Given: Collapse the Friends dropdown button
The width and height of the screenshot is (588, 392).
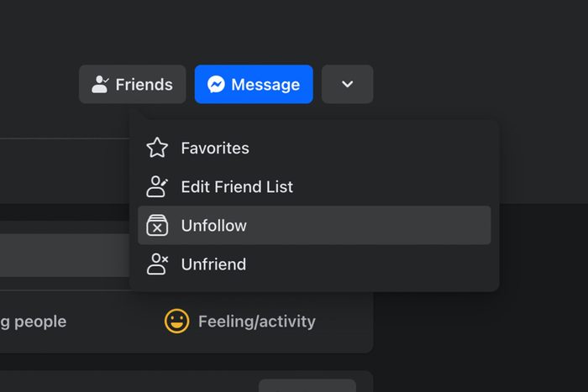Looking at the screenshot, I should pyautogui.click(x=133, y=85).
